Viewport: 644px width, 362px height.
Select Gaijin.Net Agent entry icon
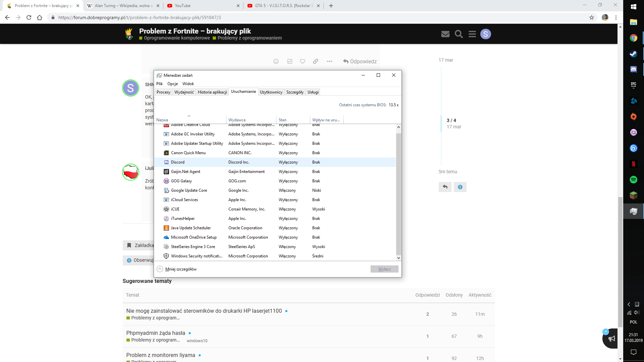coord(166,172)
